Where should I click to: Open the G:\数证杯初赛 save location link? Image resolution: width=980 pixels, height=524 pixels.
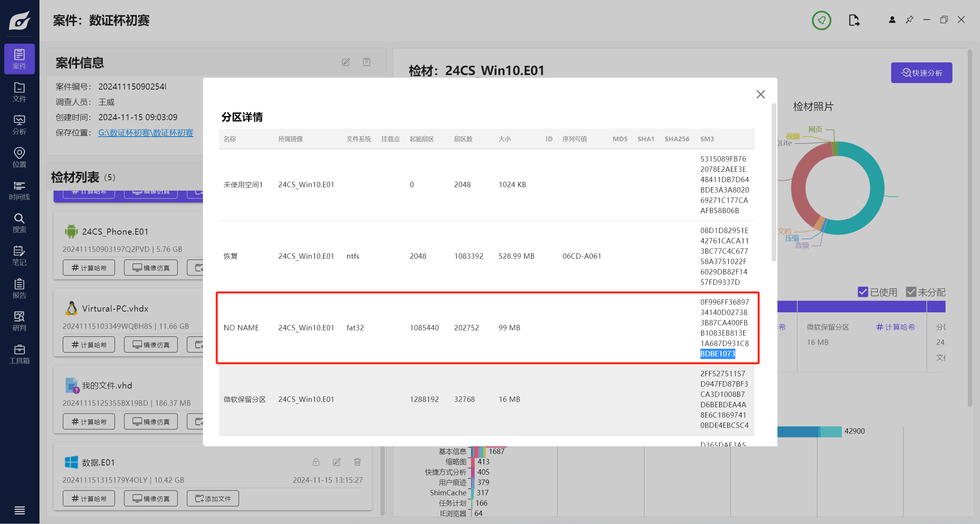click(x=146, y=132)
